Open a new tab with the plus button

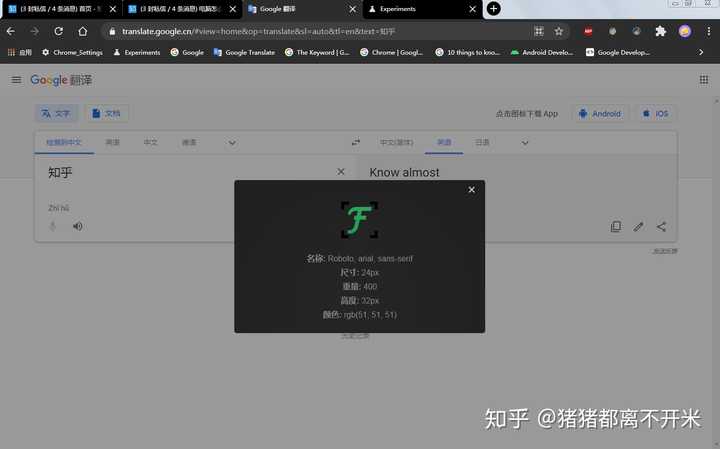[494, 9]
